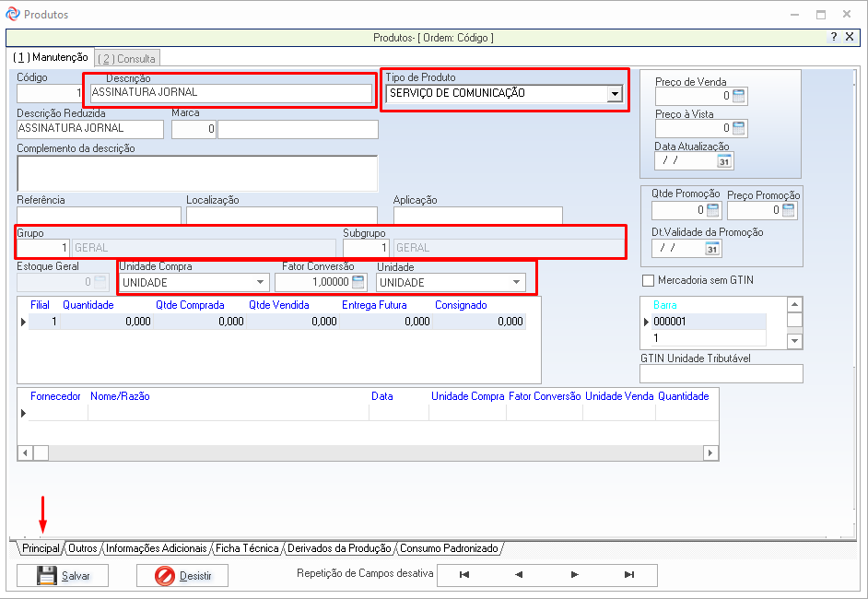Click the Desistir button
This screenshot has height=599, width=868.
click(x=182, y=576)
